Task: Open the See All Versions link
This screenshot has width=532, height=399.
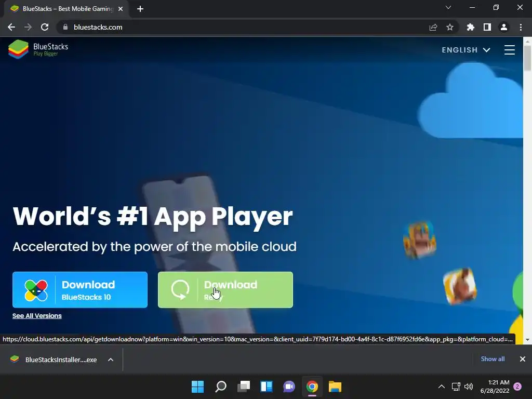Action: (x=37, y=316)
